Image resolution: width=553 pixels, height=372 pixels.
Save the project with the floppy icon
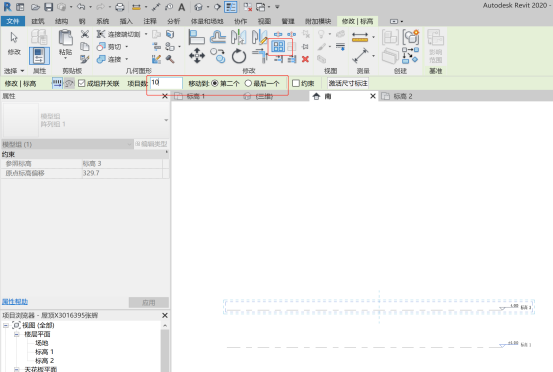pyautogui.click(x=48, y=7)
